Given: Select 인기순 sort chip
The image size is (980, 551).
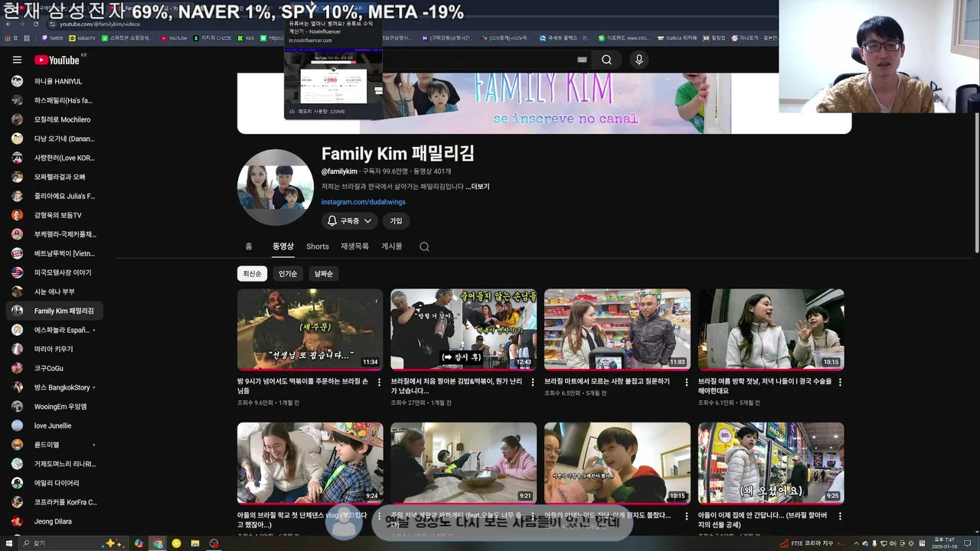Looking at the screenshot, I should click(288, 273).
